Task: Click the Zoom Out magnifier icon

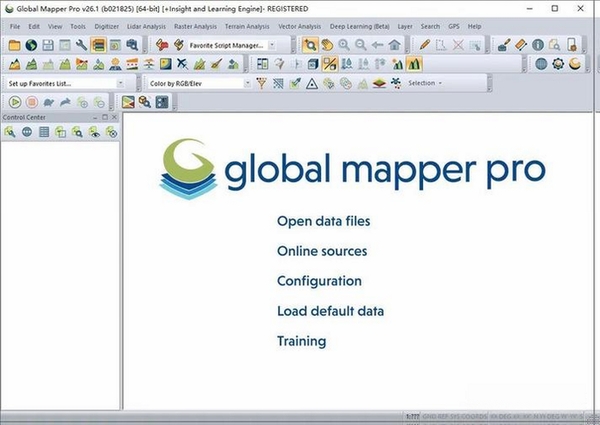Action: 360,45
